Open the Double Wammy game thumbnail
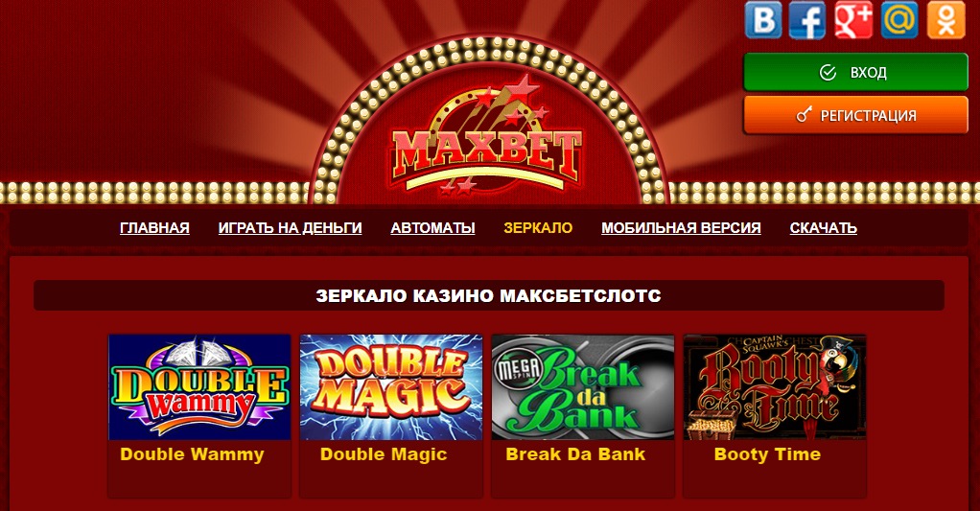Viewport: 980px width, 511px height. point(199,387)
